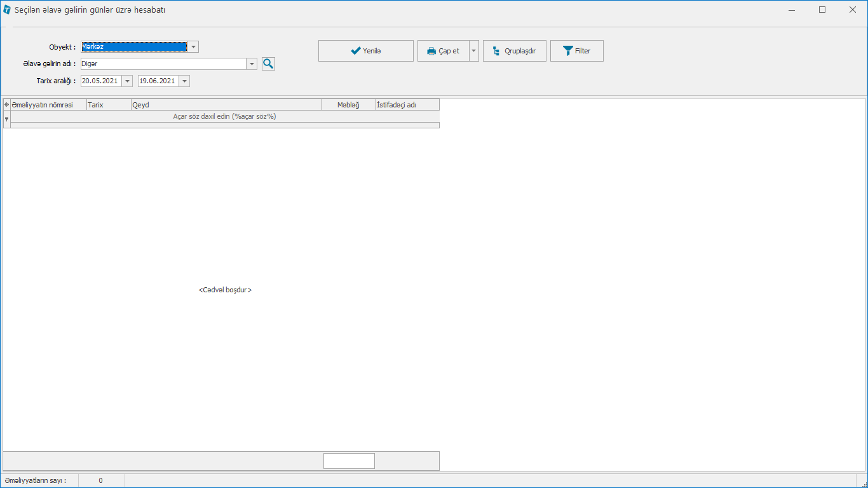Click the Məbləğ total box in table footer
Screen dimensions: 868x488
(349, 461)
